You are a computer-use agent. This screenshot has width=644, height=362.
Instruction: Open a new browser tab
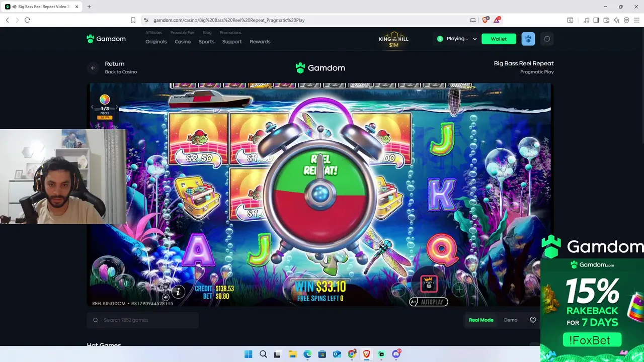coord(89,7)
